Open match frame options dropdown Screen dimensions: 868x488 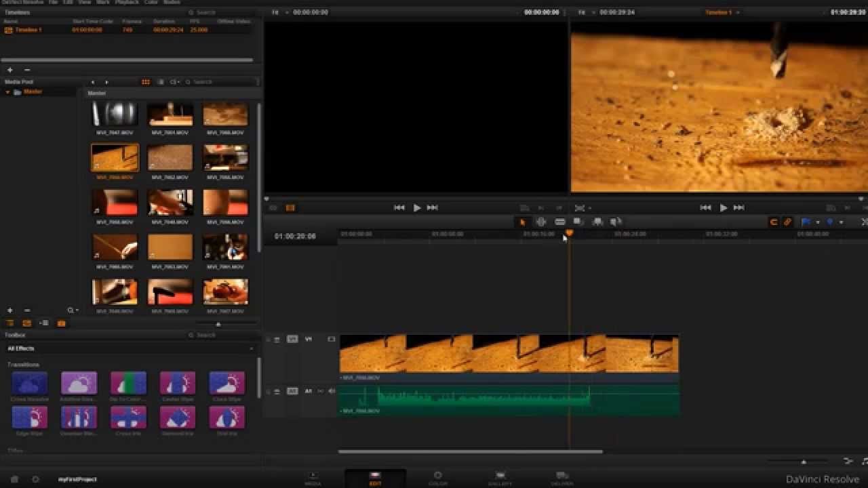pos(583,208)
